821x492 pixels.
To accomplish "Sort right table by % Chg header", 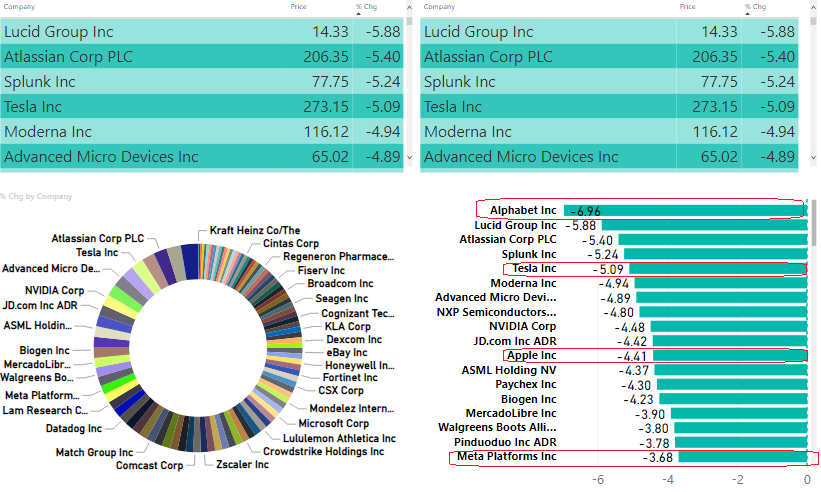I will [755, 7].
